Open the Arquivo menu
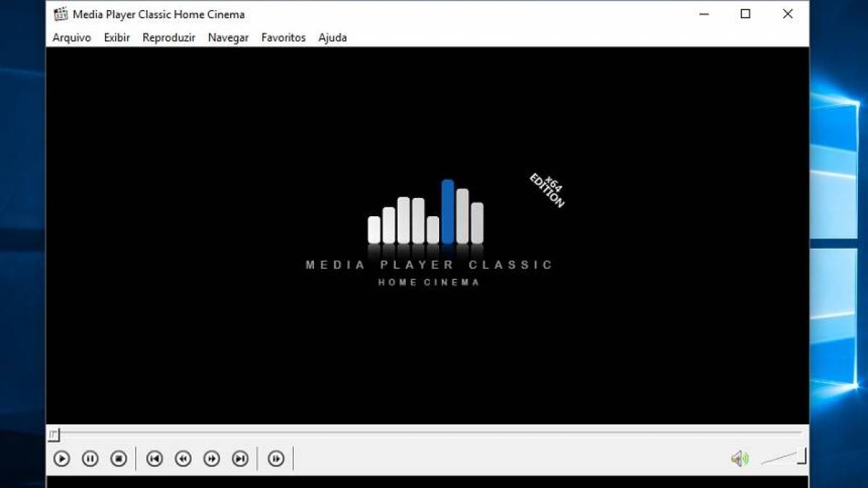Screen dimensions: 868x488 72,38
